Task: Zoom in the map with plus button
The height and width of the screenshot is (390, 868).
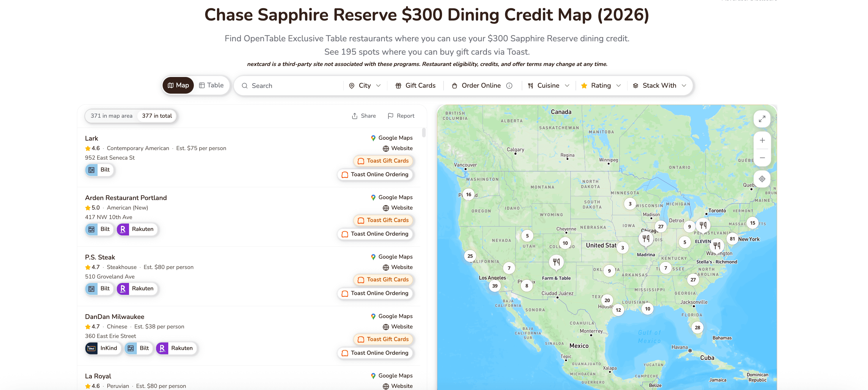Action: (762, 140)
